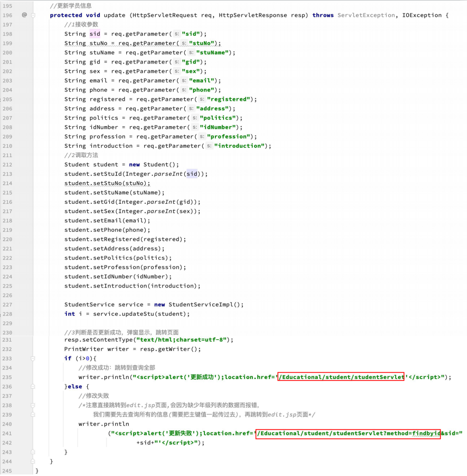
Task: Click 'student.setSex' call
Action: pos(90,211)
